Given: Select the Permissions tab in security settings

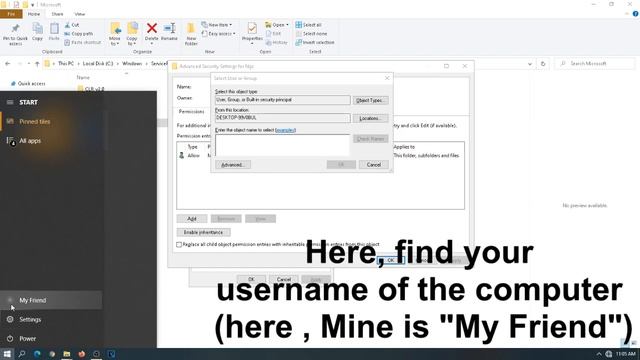Looking at the screenshot, I should point(191,111).
